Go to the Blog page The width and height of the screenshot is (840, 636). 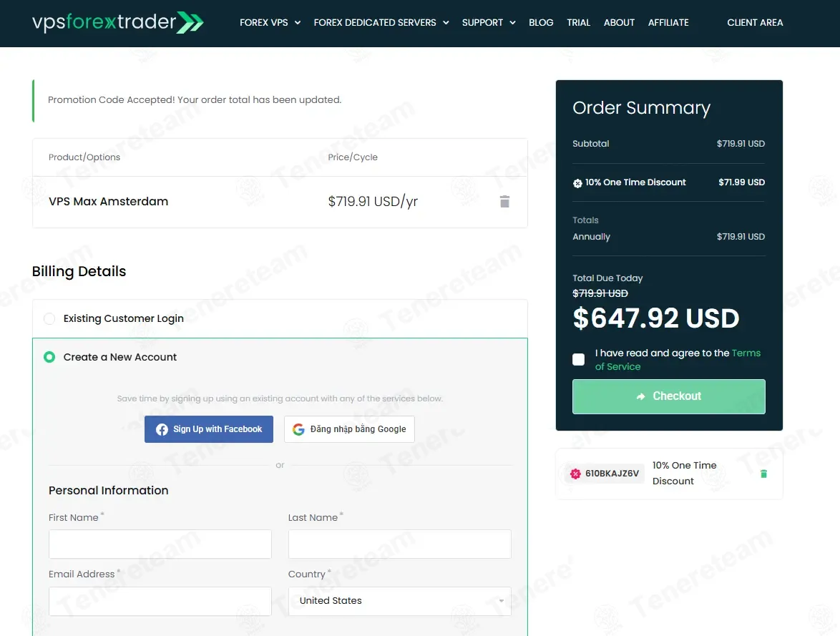tap(541, 23)
